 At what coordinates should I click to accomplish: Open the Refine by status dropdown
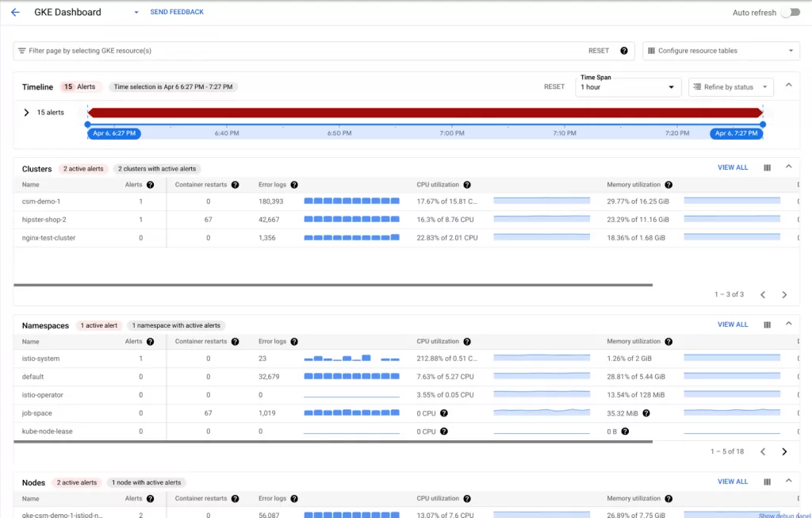[730, 87]
